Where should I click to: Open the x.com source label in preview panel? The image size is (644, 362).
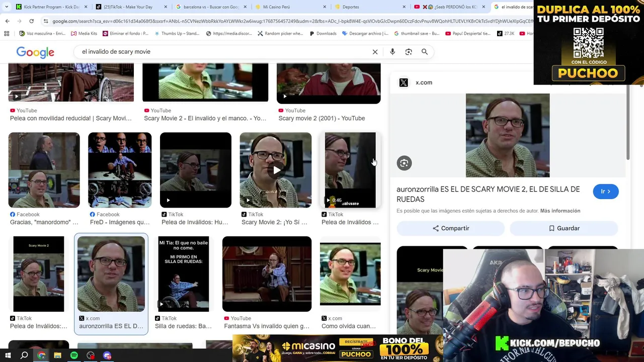point(424,82)
